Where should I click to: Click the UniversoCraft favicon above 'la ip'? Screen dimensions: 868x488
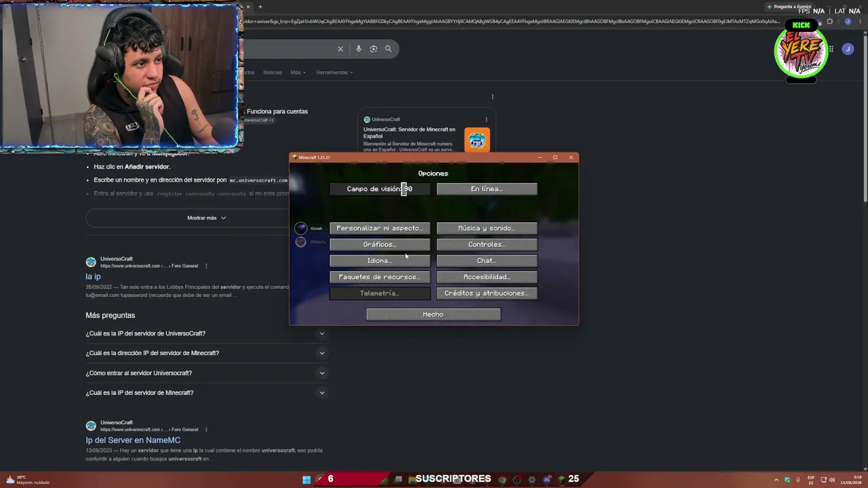pyautogui.click(x=91, y=262)
